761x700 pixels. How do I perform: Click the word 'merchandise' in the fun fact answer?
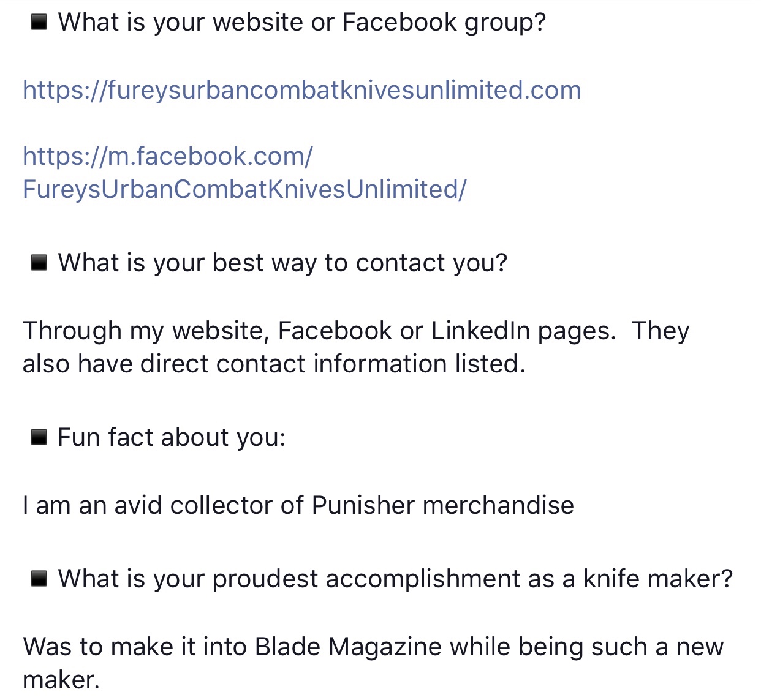(x=498, y=506)
